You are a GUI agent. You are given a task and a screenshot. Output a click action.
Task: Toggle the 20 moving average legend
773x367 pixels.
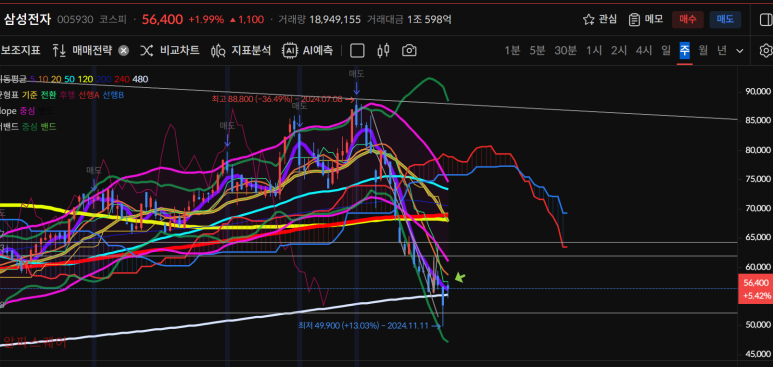[56, 79]
